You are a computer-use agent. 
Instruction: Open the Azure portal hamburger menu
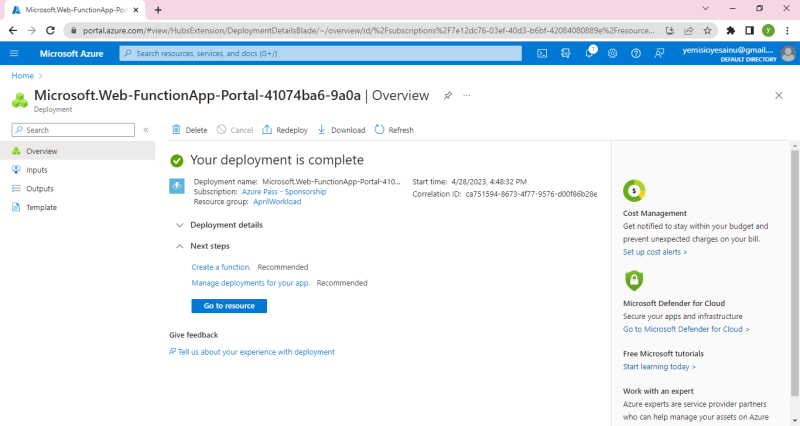(14, 53)
